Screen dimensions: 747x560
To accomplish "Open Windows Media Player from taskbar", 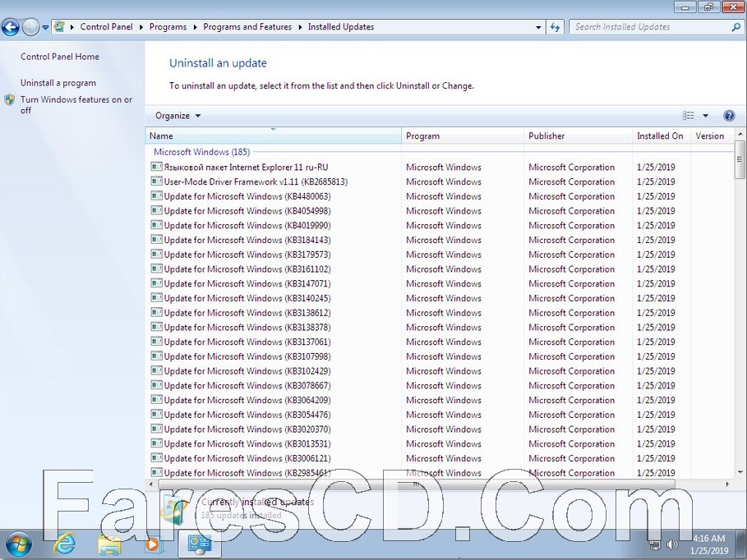I will pyautogui.click(x=153, y=544).
